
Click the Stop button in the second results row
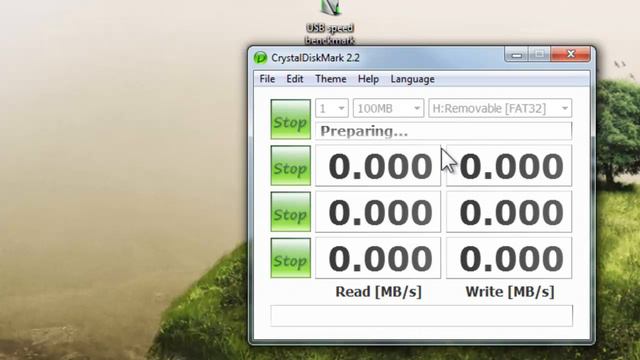click(291, 212)
